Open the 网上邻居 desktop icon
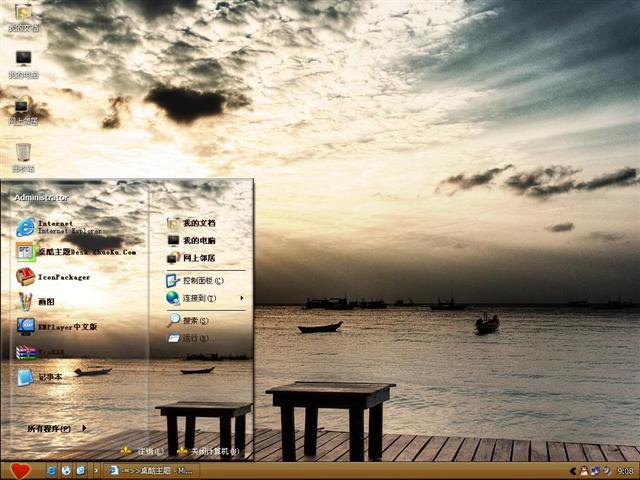This screenshot has height=480, width=640. point(23,110)
